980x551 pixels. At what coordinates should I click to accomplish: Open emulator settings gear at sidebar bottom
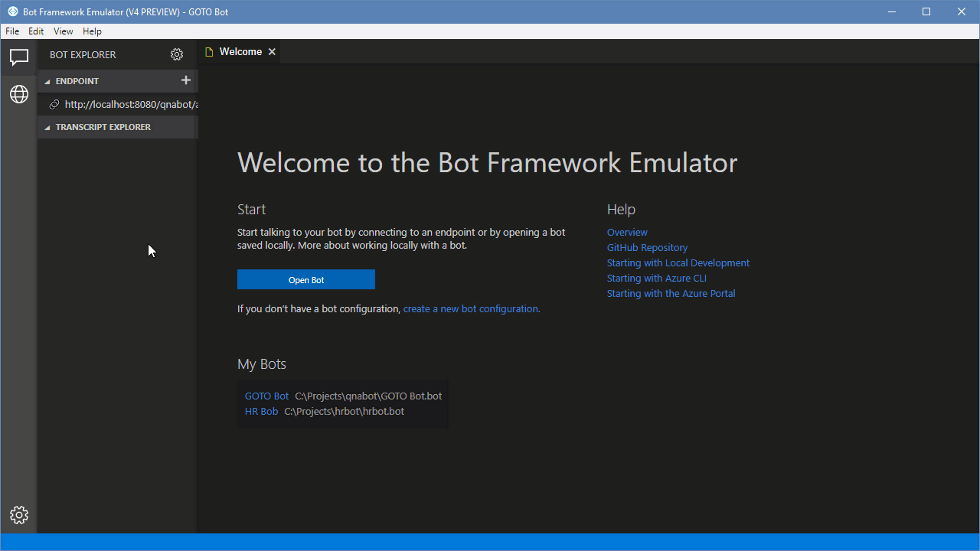click(19, 515)
